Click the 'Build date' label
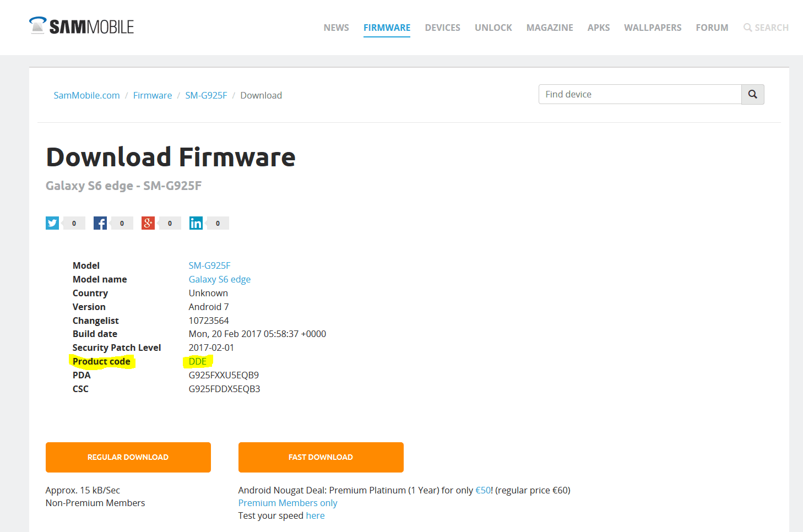Viewport: 803px width, 532px height. pyautogui.click(x=95, y=334)
